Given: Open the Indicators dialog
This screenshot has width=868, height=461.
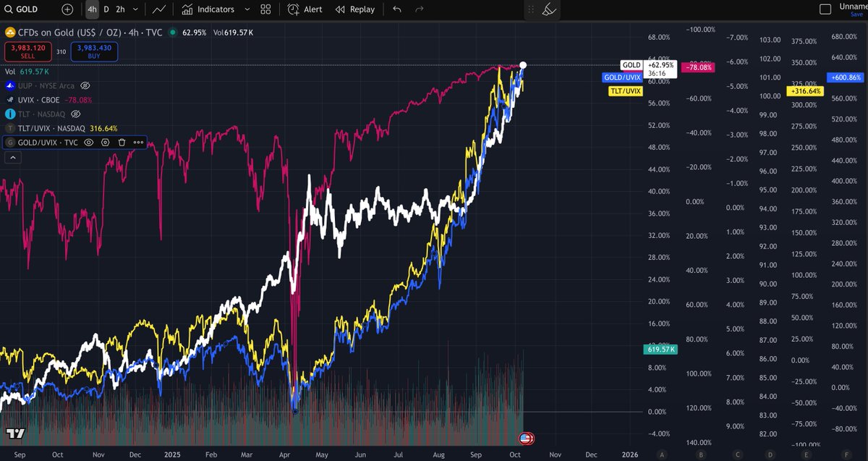Looking at the screenshot, I should (x=208, y=9).
